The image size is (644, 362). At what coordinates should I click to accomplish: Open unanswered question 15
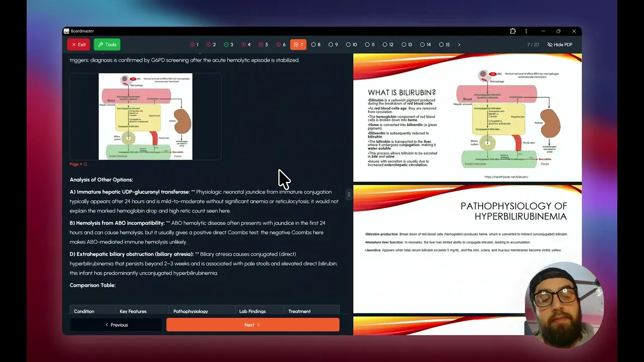444,45
